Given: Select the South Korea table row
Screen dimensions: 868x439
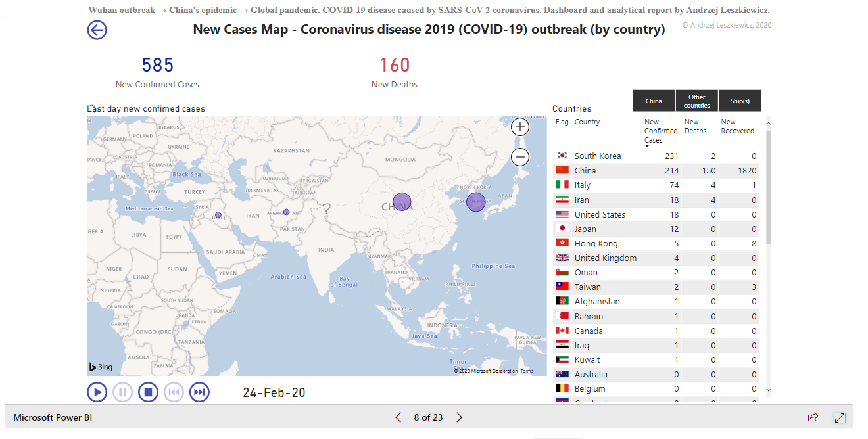Looking at the screenshot, I should 597,156.
